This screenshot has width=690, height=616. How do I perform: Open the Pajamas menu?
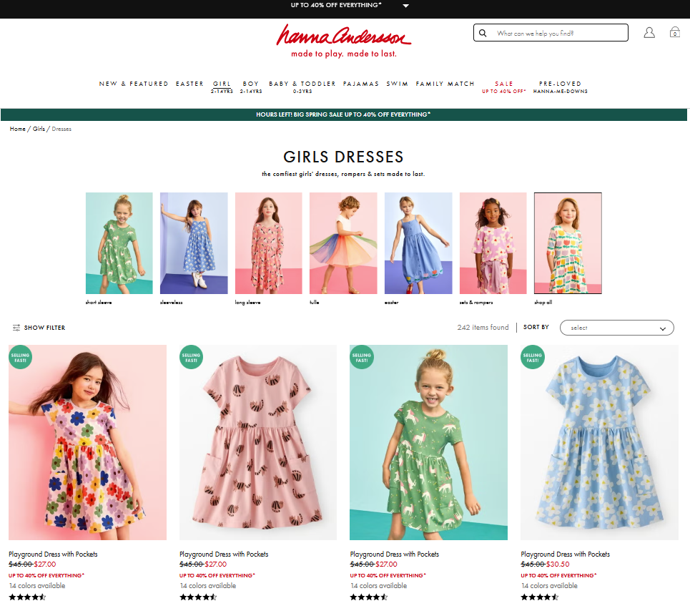click(x=361, y=84)
